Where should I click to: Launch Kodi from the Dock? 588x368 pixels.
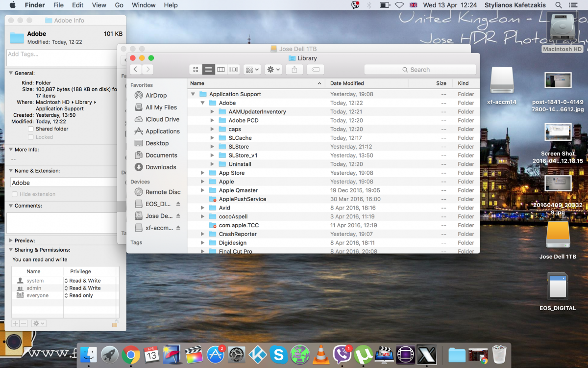click(257, 354)
